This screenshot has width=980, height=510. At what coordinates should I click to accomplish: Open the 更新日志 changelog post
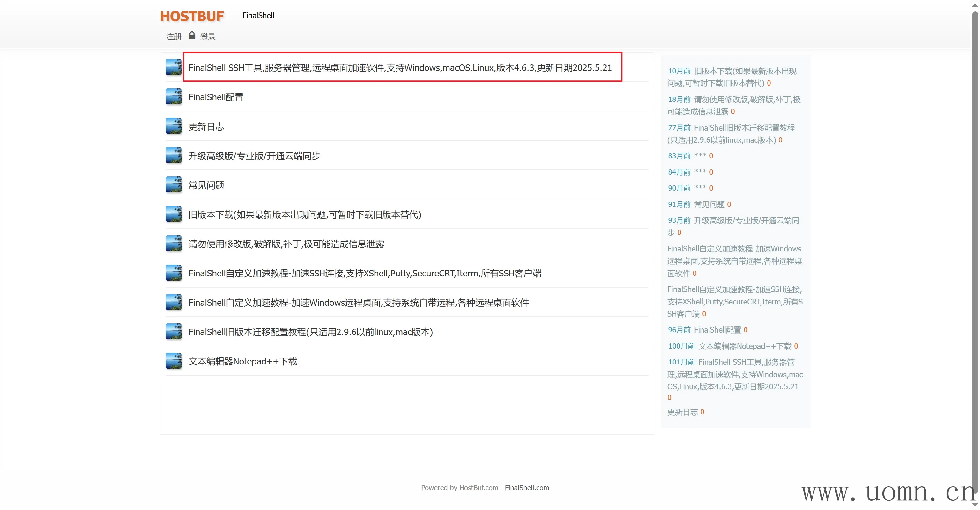pyautogui.click(x=206, y=126)
